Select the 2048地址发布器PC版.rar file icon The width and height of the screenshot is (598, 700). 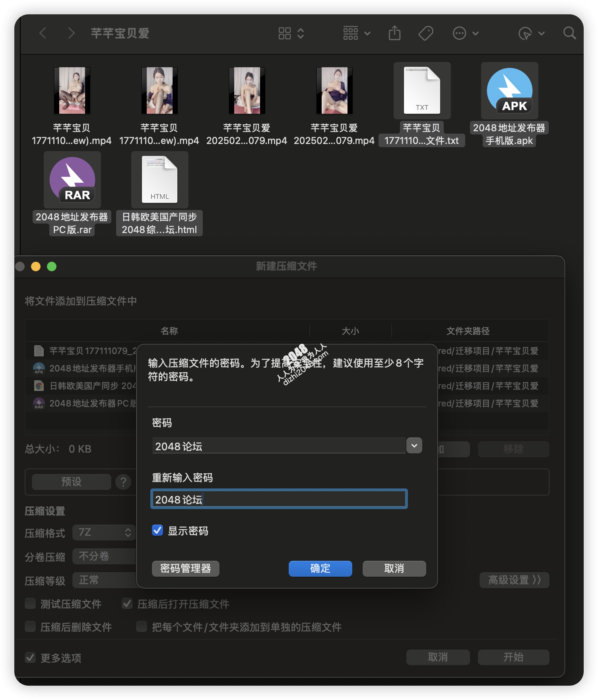coord(72,180)
